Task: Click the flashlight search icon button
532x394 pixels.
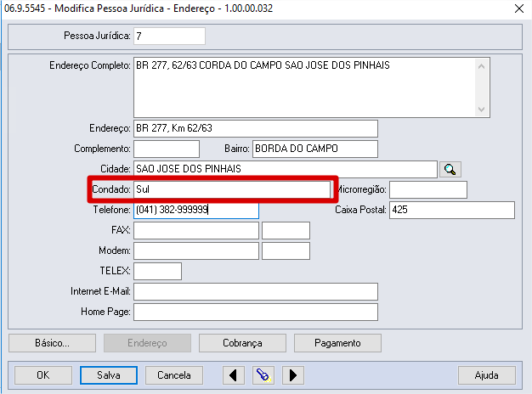Action: [263, 375]
